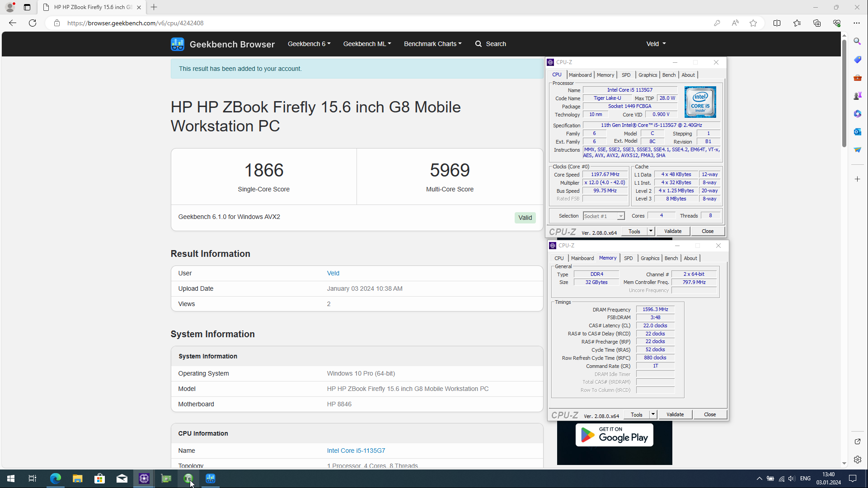Show hidden system tray icons

[x=759, y=479]
